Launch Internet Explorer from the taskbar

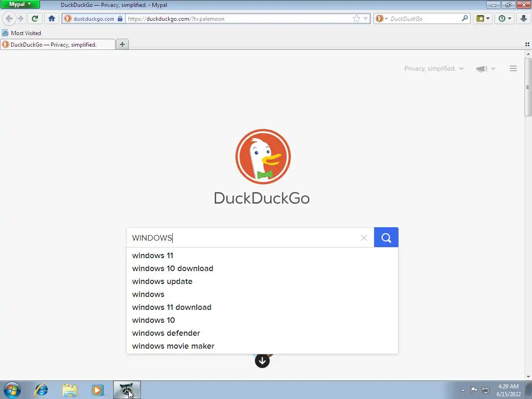42,390
